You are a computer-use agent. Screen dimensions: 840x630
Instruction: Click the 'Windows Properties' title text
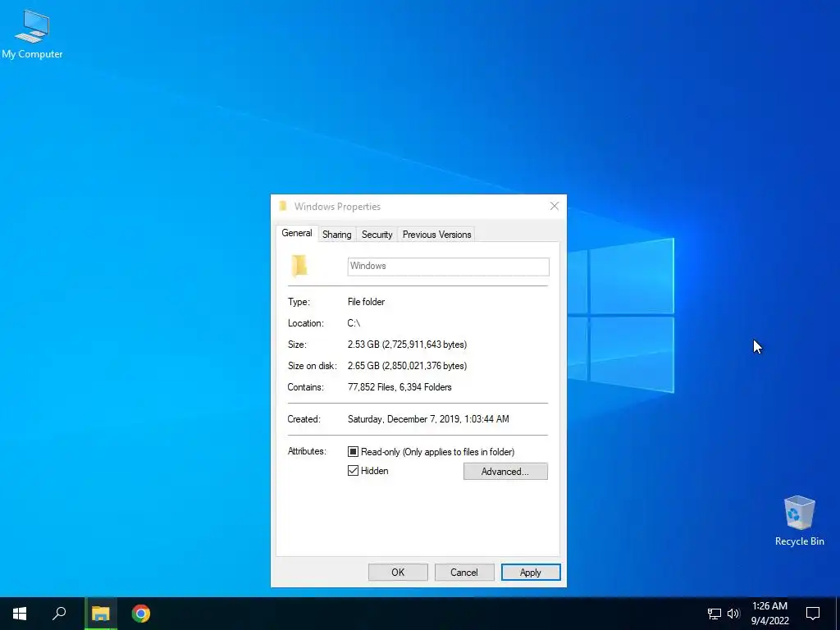337,206
